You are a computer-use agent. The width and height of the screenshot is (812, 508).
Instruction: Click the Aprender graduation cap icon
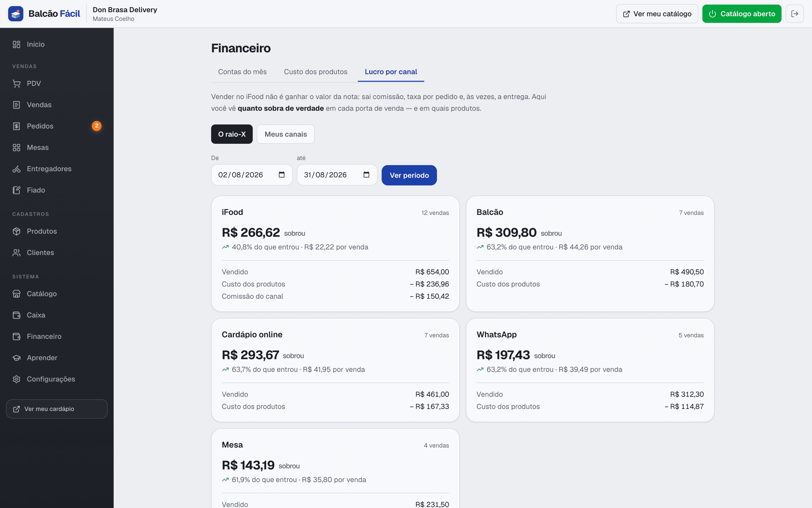tap(16, 358)
